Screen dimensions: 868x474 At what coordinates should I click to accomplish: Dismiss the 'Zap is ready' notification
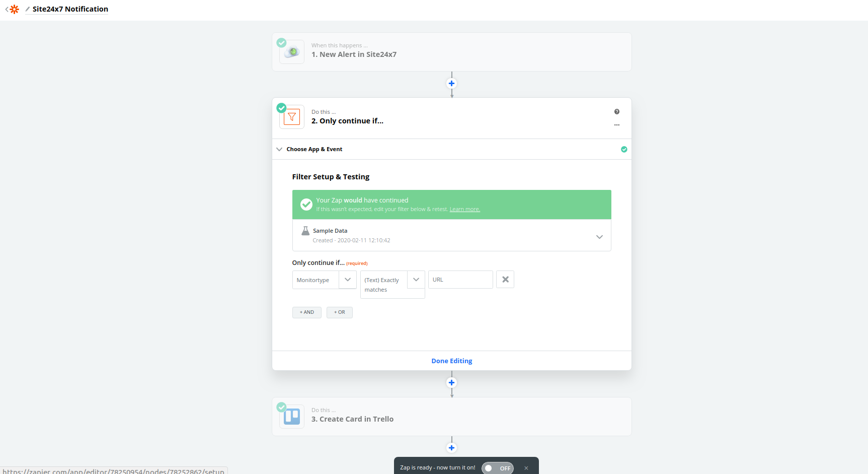[x=526, y=468]
